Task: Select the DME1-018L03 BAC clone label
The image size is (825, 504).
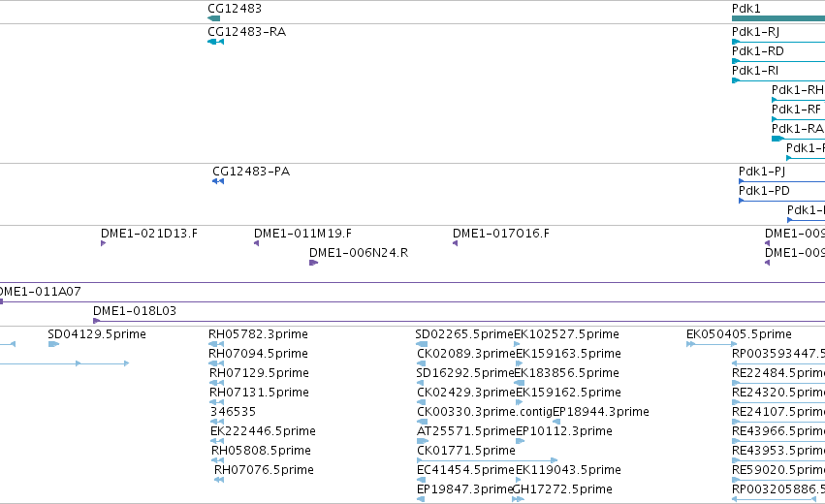Action: pyautogui.click(x=135, y=311)
